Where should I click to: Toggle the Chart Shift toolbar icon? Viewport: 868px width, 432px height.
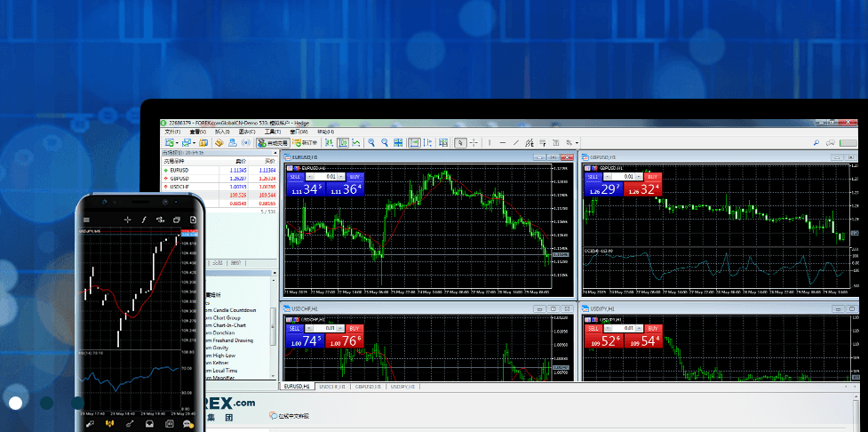tap(428, 143)
